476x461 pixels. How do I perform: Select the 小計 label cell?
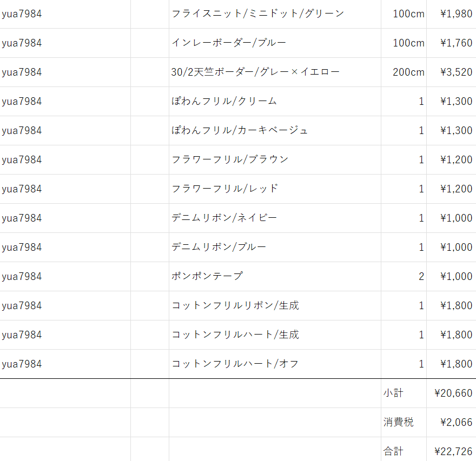tap(404, 393)
